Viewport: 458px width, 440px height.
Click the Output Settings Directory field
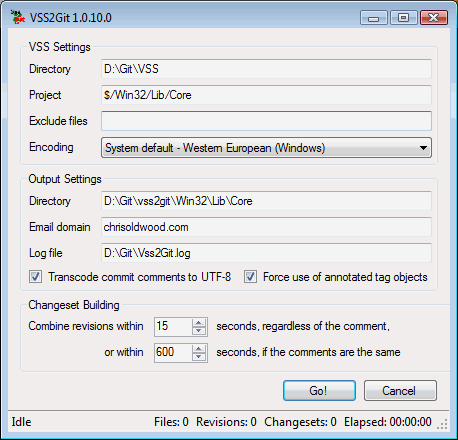click(x=266, y=201)
